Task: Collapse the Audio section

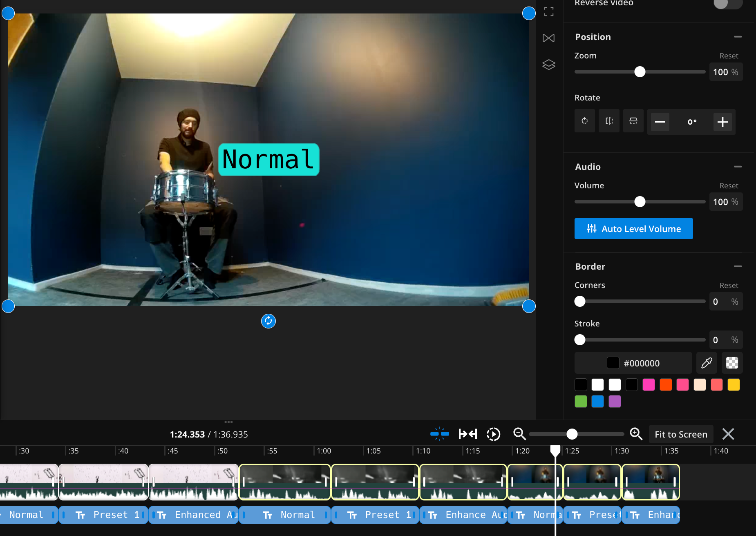Action: (x=738, y=167)
